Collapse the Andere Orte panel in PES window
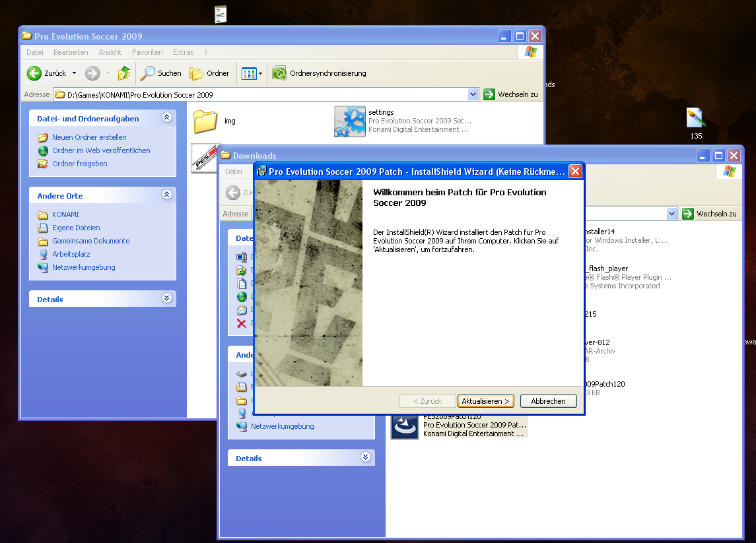Image resolution: width=756 pixels, height=543 pixels. [167, 194]
